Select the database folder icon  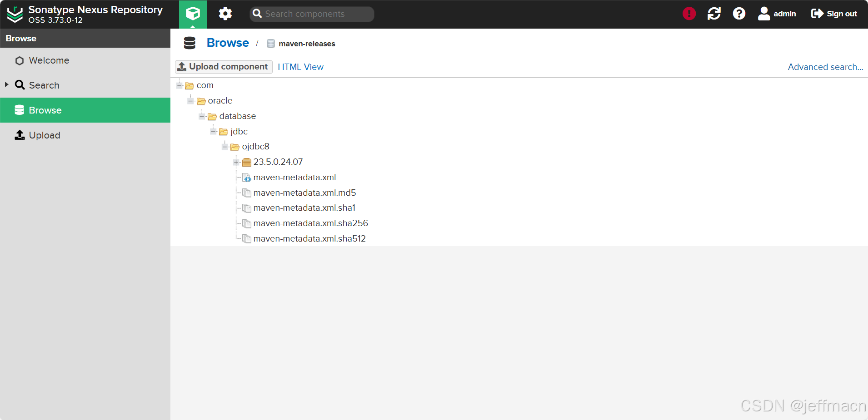tap(212, 116)
